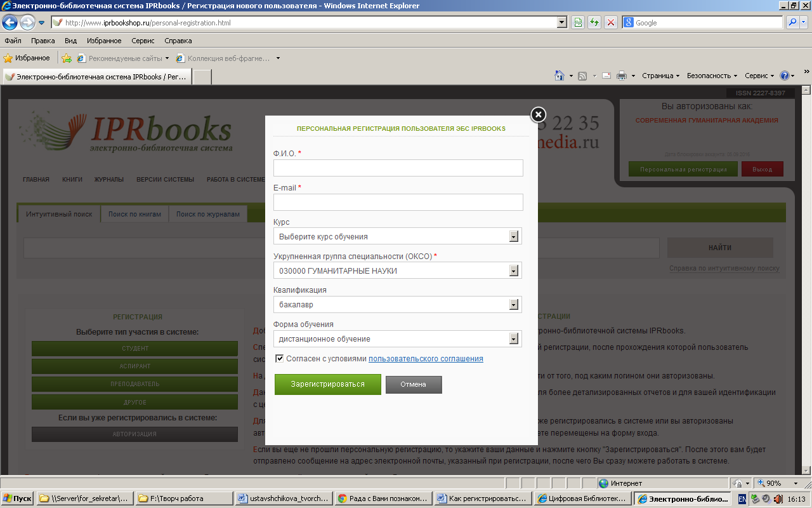The image size is (812, 508).
Task: Expand the Форма обучения dropdown
Action: (514, 339)
